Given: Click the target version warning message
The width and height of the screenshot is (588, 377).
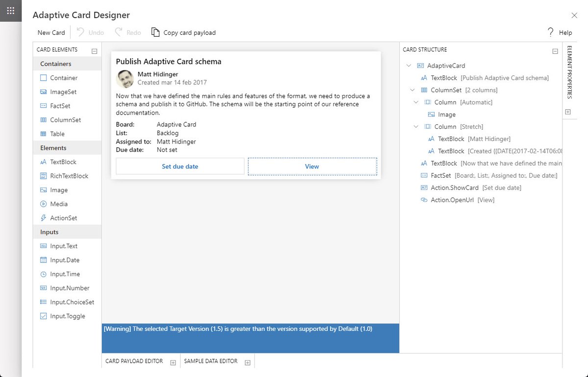Looking at the screenshot, I should (x=238, y=329).
